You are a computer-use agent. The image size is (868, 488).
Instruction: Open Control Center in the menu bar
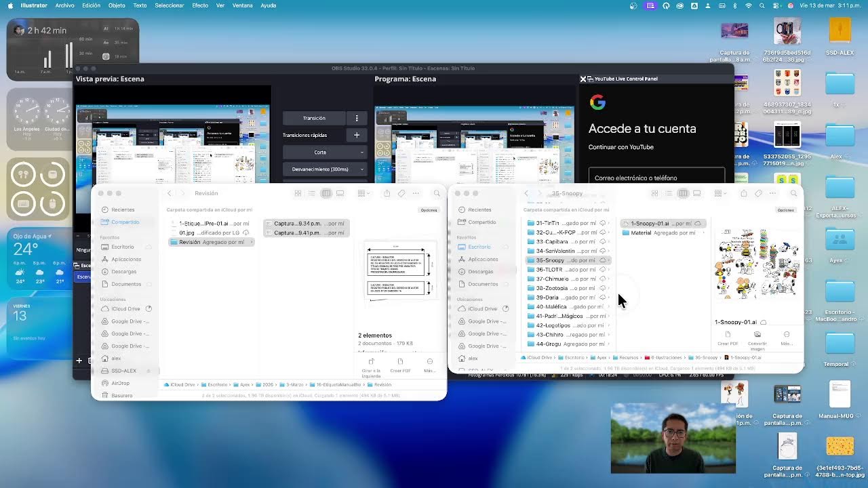pyautogui.click(x=777, y=5)
